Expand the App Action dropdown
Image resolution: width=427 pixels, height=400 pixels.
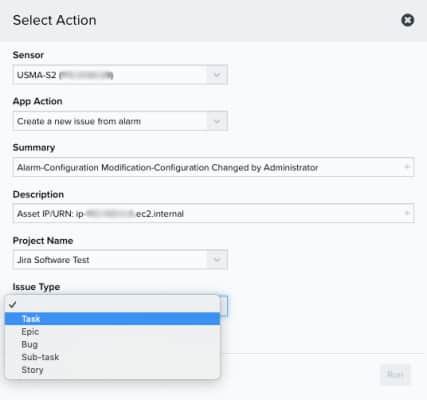point(120,121)
